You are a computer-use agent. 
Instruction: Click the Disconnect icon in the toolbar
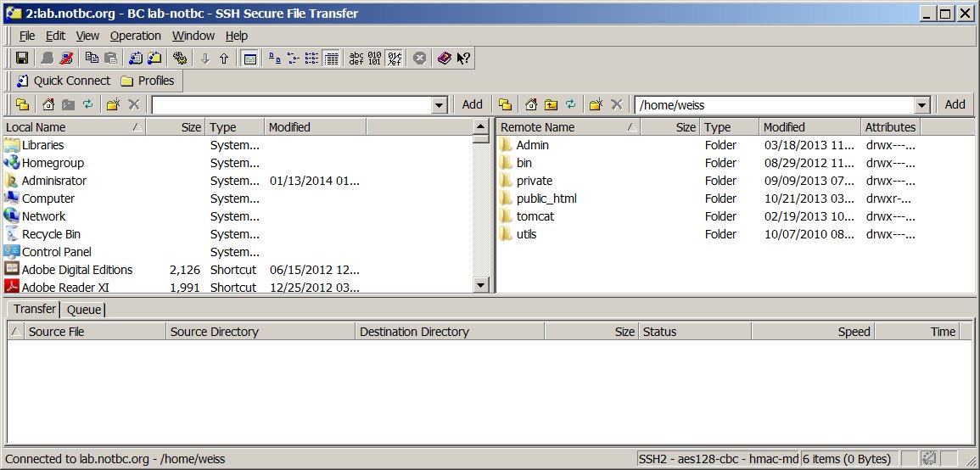(x=67, y=59)
